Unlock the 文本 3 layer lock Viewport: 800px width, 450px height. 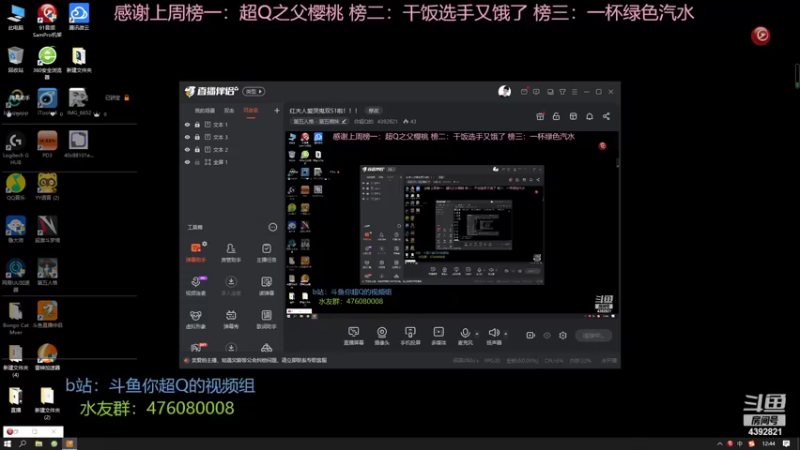[x=197, y=137]
